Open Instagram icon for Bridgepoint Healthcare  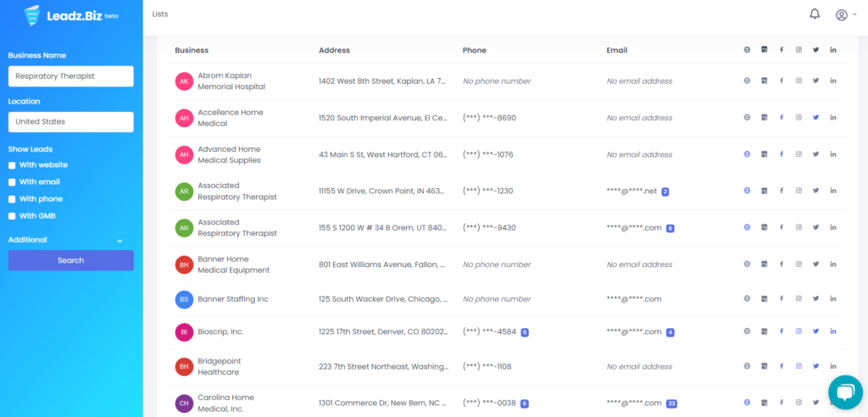coord(798,366)
